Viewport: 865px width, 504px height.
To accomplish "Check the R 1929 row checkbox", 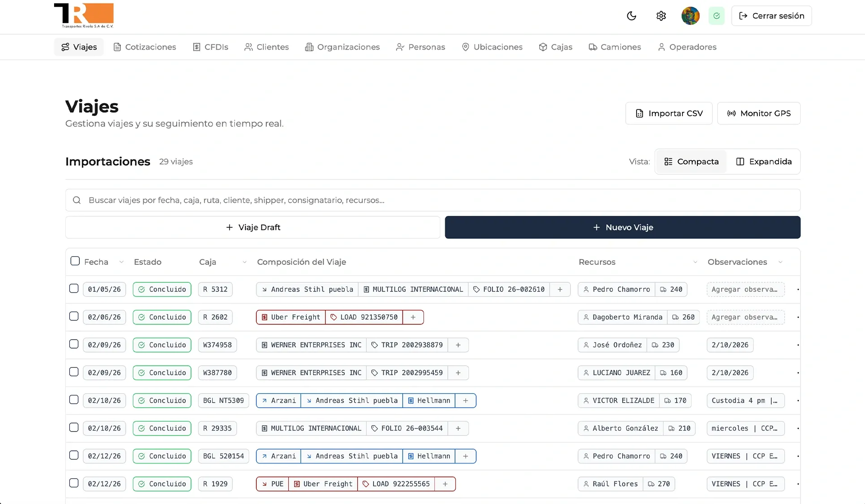I will [74, 483].
